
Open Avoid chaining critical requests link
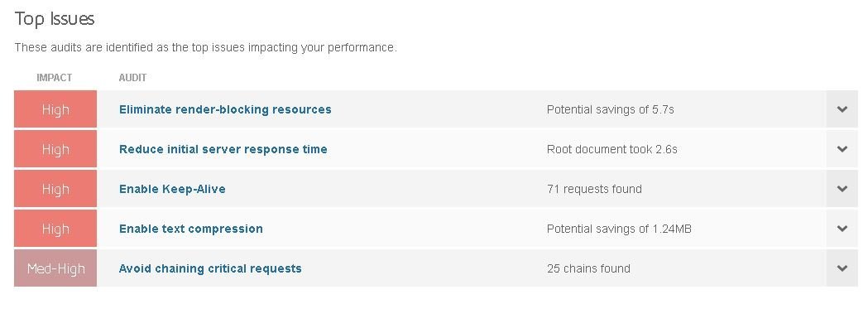[210, 269]
